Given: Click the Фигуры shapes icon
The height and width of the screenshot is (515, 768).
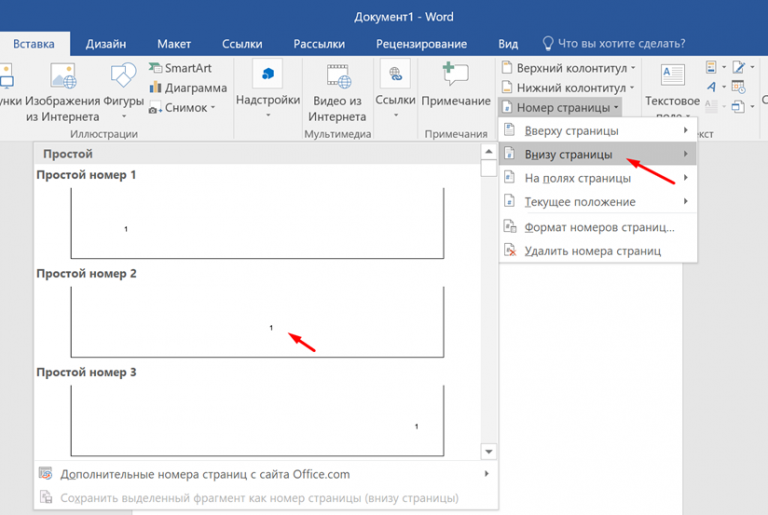Looking at the screenshot, I should (x=123, y=77).
